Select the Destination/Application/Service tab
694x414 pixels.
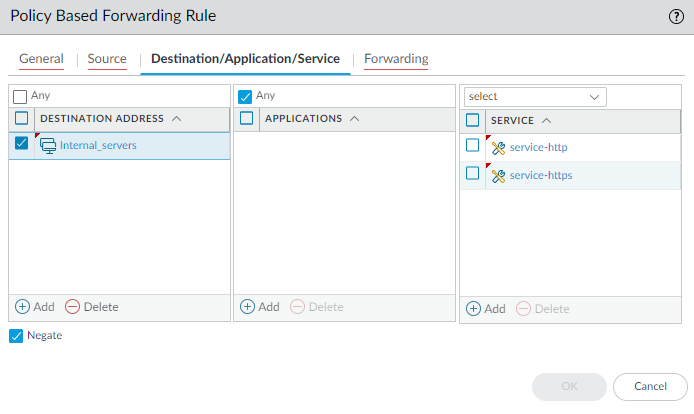click(246, 58)
